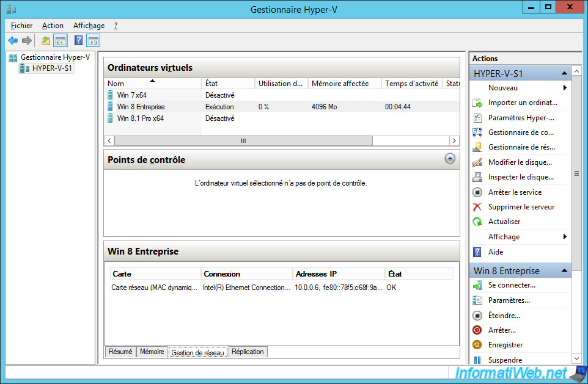Image resolution: width=588 pixels, height=384 pixels.
Task: Sort by the État column header in VM list
Action: (228, 83)
